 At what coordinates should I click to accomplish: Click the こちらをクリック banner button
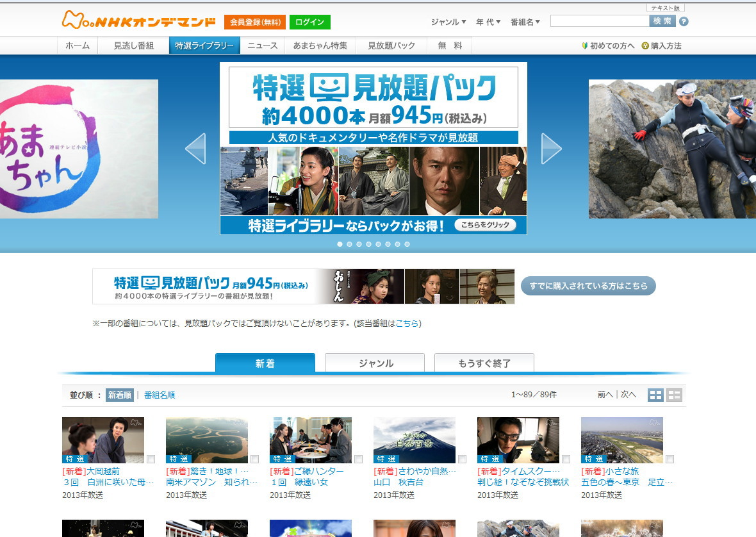485,225
